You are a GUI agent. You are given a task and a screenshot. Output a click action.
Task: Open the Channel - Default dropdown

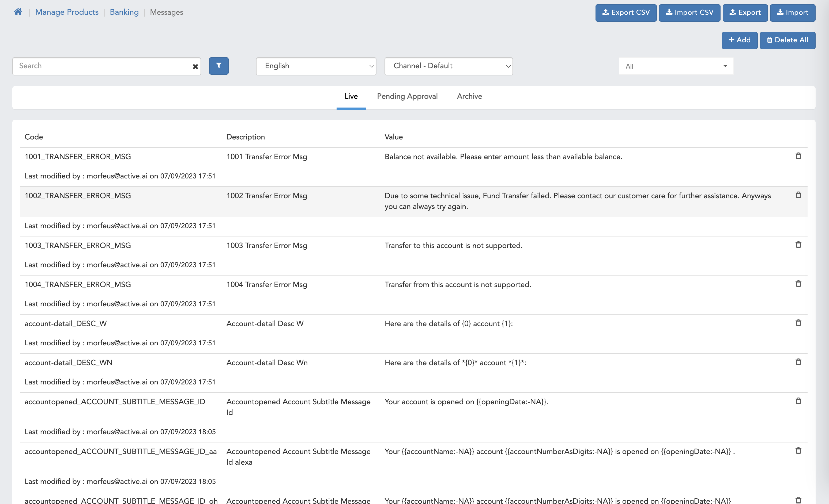pos(449,66)
